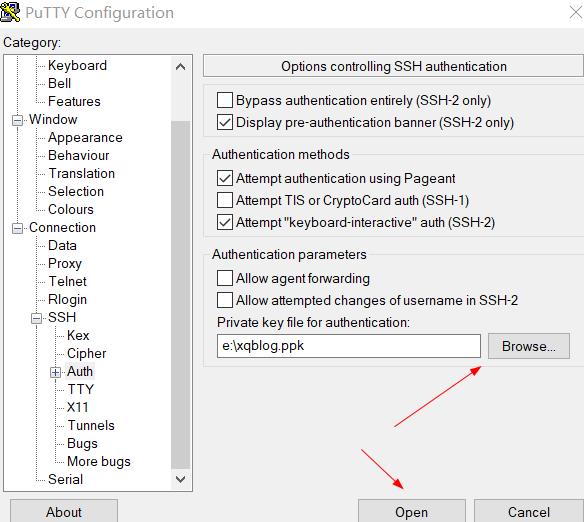Viewport: 584px width, 522px height.
Task: Click the PuTTY icon in title bar
Action: 10,11
